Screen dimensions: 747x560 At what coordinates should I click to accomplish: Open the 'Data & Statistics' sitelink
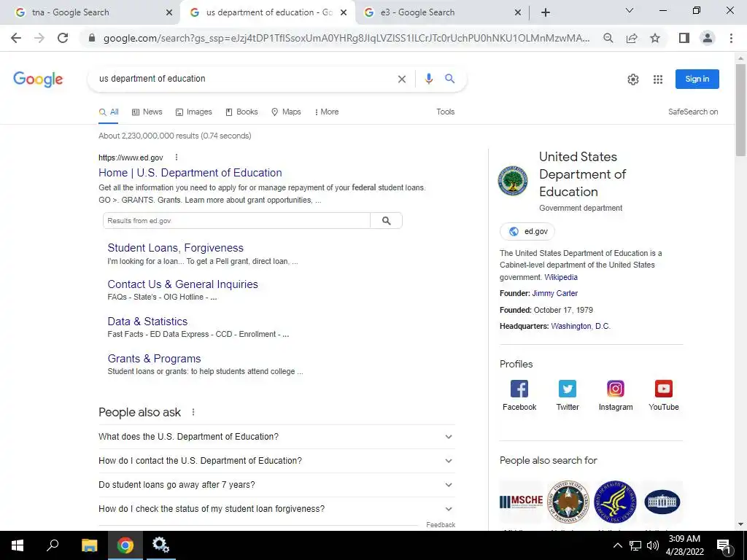point(147,322)
